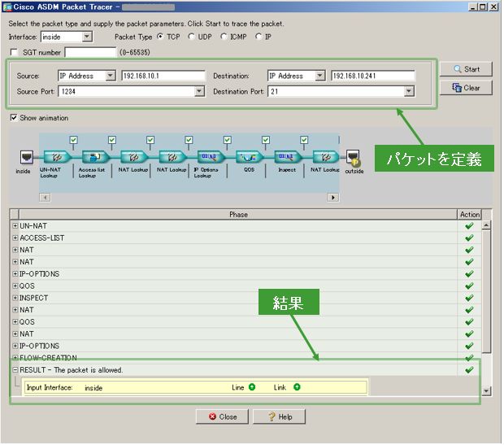Select the IP packet type
This screenshot has height=445, width=504.
click(x=259, y=37)
